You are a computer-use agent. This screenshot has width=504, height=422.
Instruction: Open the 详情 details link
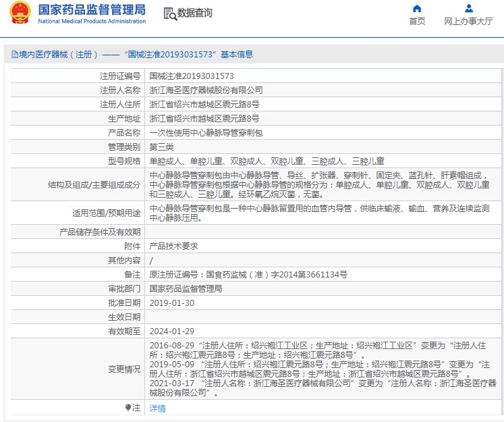tap(157, 408)
